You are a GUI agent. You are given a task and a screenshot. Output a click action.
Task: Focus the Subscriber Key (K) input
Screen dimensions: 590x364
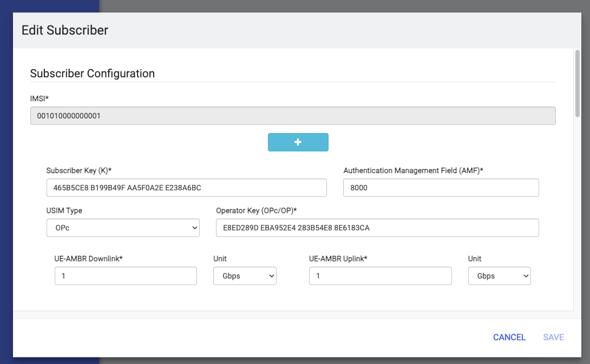[187, 188]
